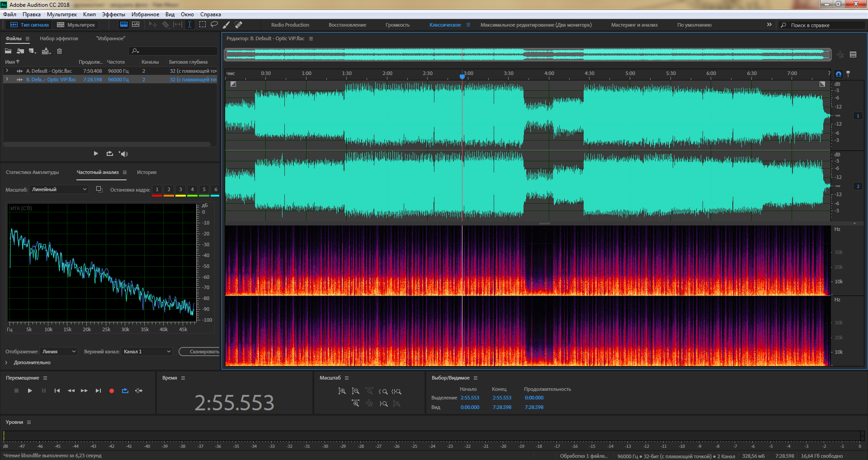Select the Paintbrush selection tool

pos(226,25)
